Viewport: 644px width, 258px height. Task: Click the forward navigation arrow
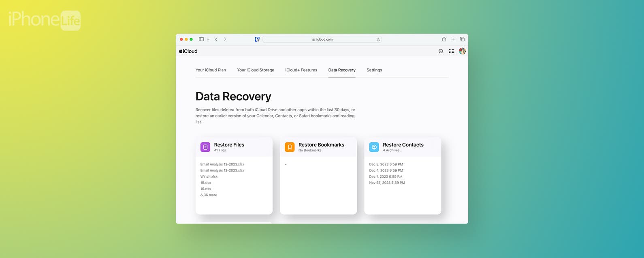(x=225, y=39)
